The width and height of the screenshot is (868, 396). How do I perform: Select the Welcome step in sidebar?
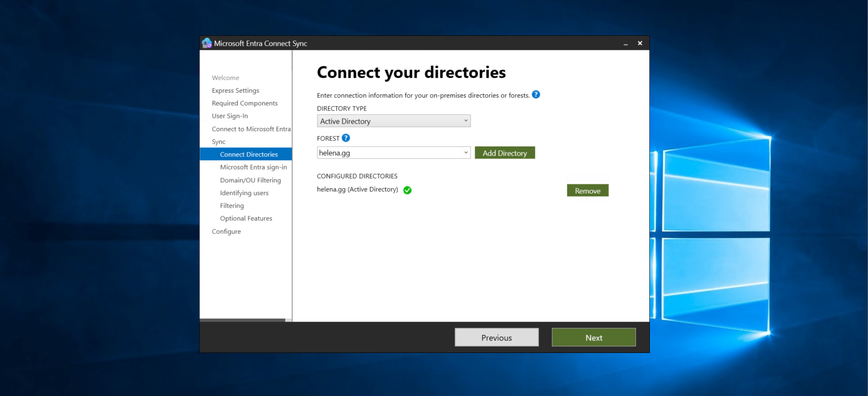(225, 78)
